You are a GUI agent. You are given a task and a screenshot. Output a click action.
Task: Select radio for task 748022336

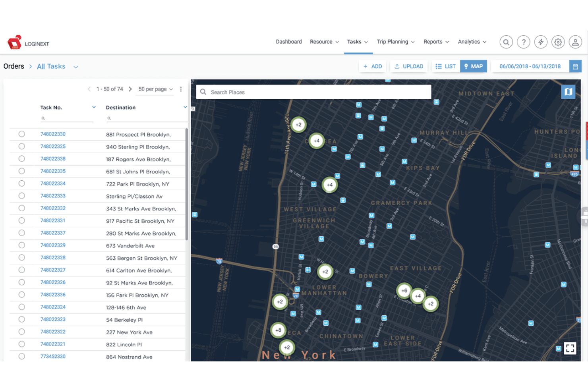click(21, 295)
